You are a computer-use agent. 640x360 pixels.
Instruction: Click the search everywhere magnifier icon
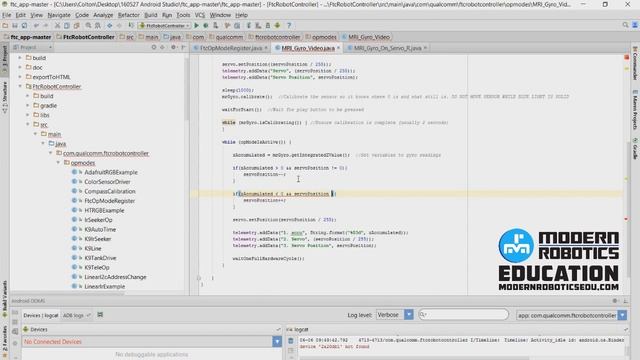point(625,25)
